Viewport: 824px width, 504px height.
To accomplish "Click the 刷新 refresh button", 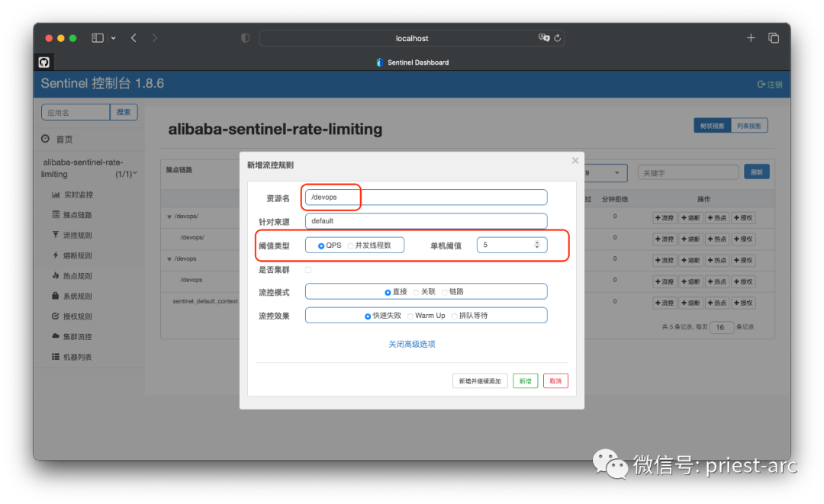I will coord(757,172).
